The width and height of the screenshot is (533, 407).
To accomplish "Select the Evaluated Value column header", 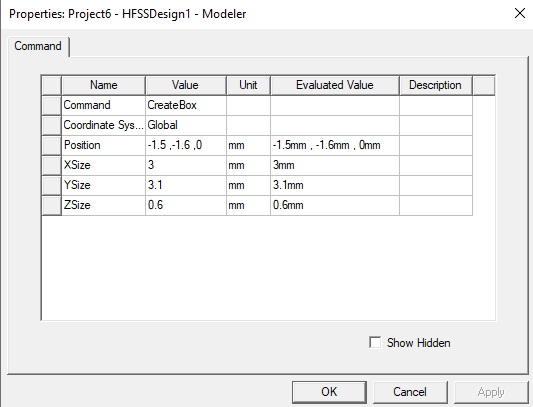I will 335,85.
